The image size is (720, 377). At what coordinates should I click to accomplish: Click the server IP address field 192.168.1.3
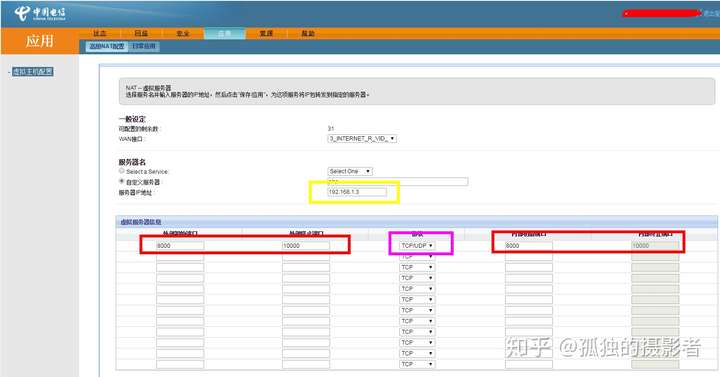357,191
